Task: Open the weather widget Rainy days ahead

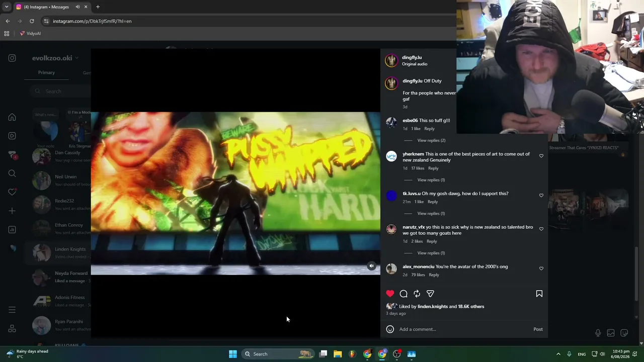Action: (x=27, y=354)
